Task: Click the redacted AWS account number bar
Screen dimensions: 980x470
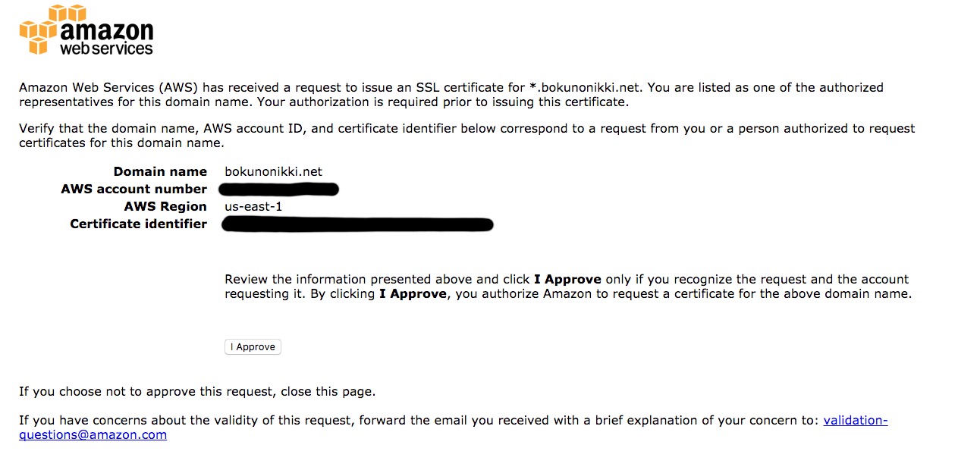Action: point(278,189)
